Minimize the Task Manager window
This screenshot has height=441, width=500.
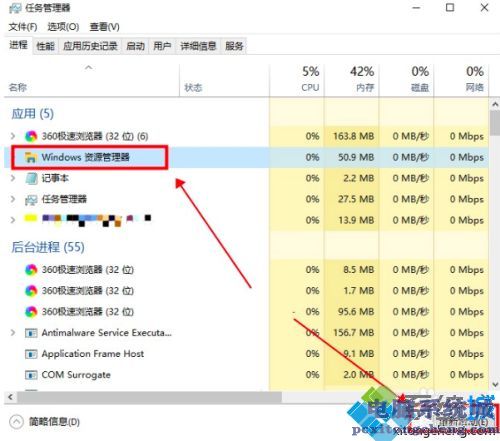click(x=416, y=7)
